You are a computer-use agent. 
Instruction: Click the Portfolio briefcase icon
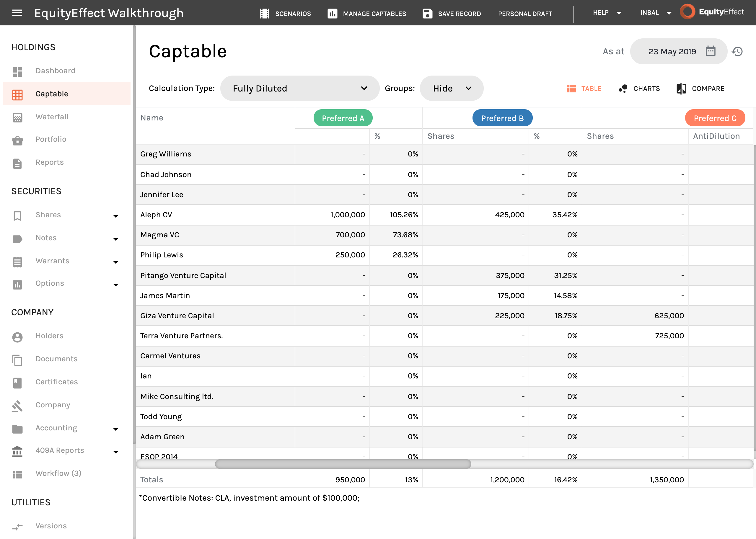coord(17,141)
